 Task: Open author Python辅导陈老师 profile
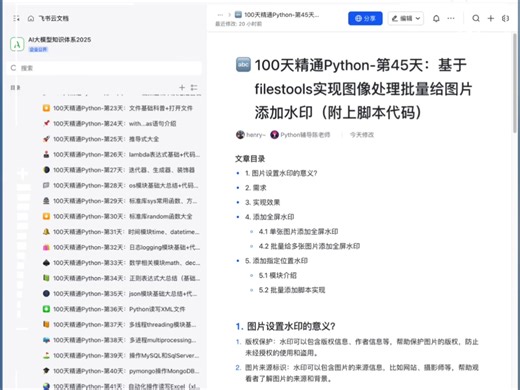click(300, 135)
